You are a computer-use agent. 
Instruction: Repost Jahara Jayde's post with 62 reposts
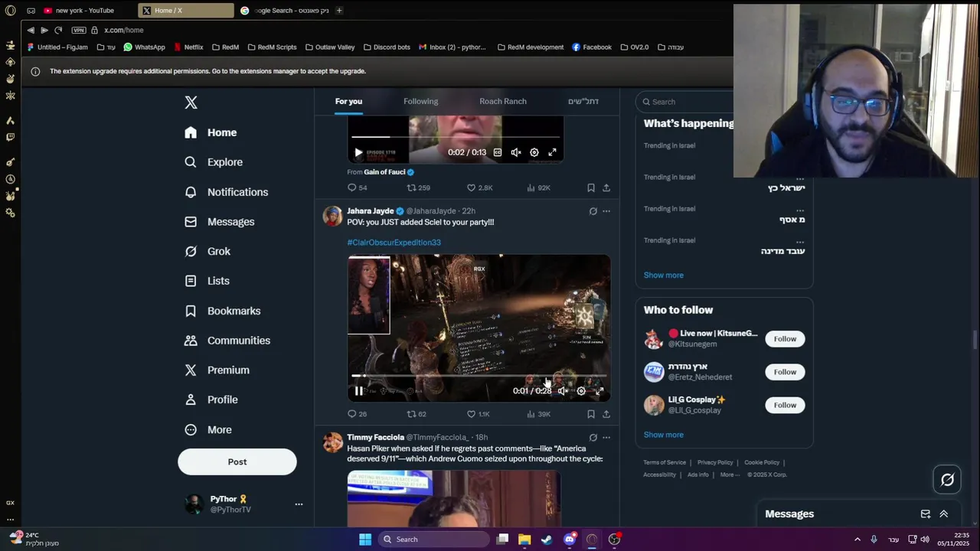pyautogui.click(x=416, y=414)
